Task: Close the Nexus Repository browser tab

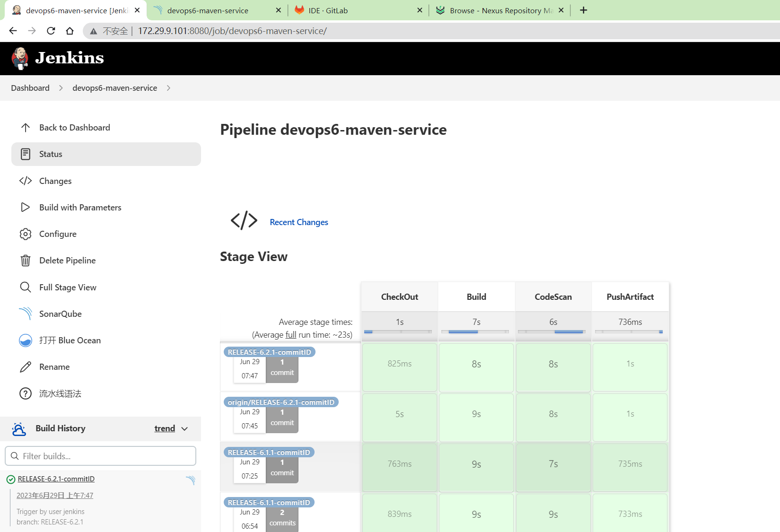Action: (x=561, y=10)
